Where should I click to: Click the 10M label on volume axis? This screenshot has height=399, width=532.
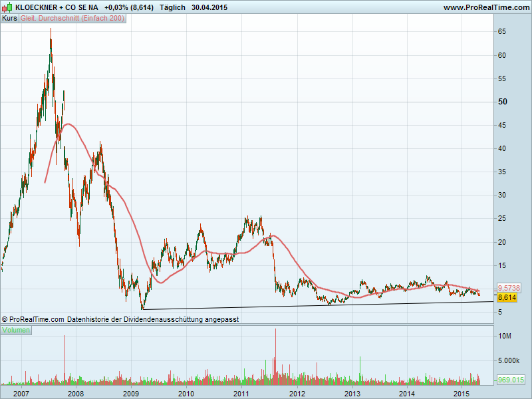click(x=505, y=337)
